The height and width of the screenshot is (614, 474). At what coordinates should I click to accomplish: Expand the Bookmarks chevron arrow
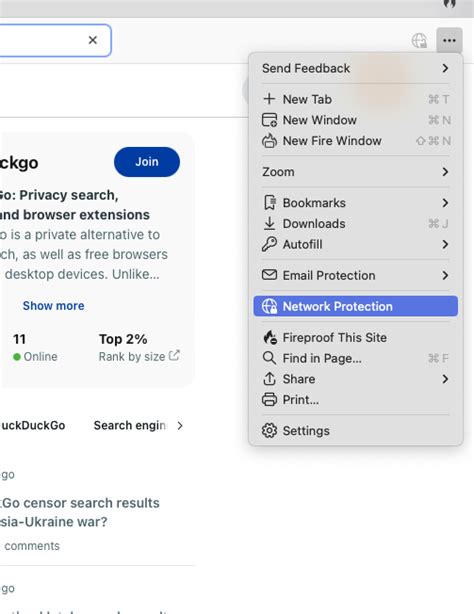click(445, 202)
